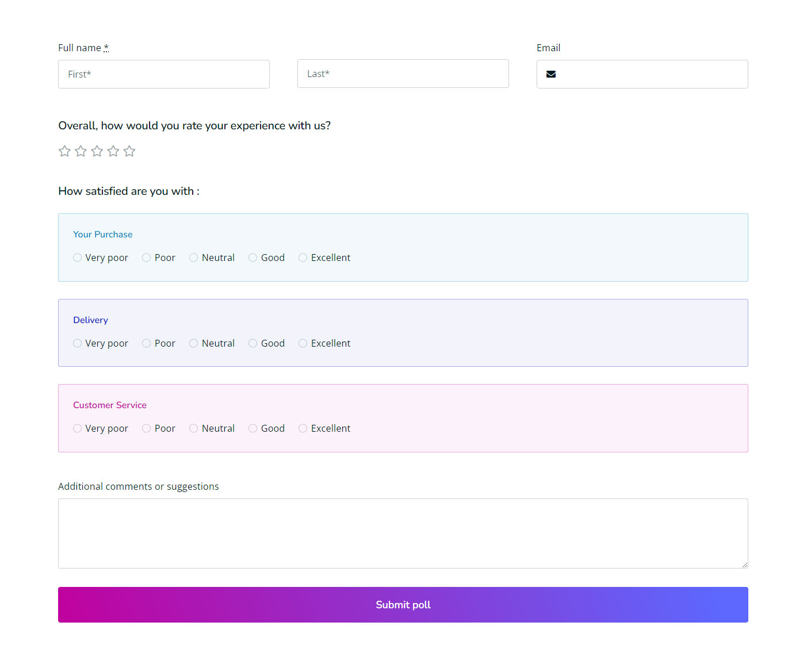
Task: Select Good for Delivery
Action: pyautogui.click(x=253, y=343)
